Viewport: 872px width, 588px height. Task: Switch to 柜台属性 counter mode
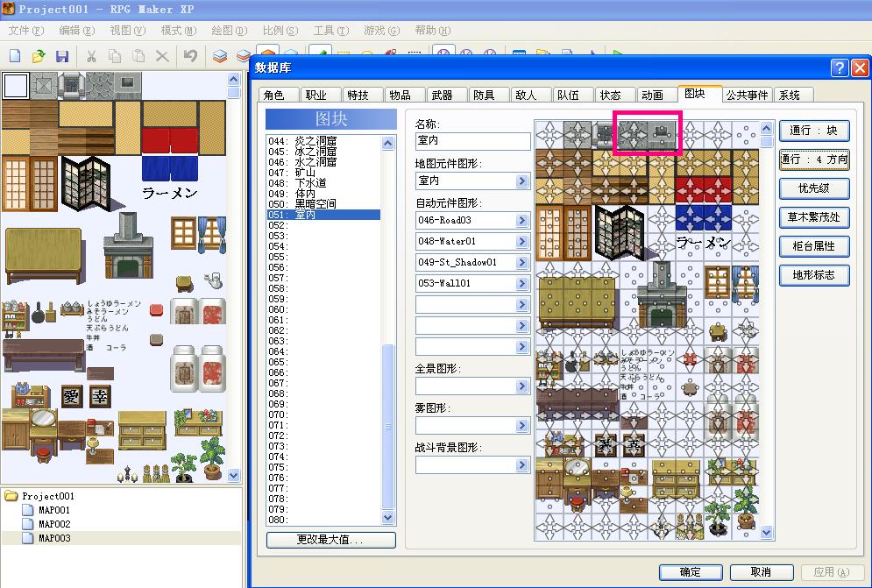813,246
